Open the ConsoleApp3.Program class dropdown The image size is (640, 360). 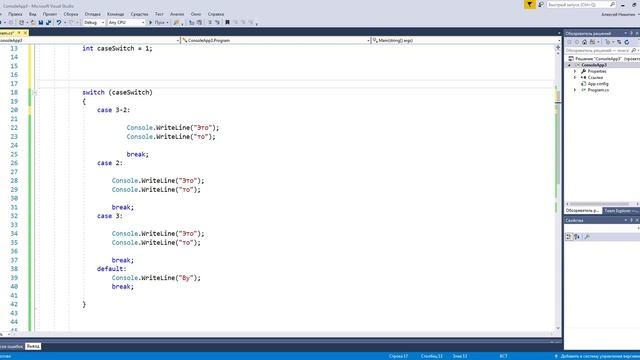pos(276,40)
